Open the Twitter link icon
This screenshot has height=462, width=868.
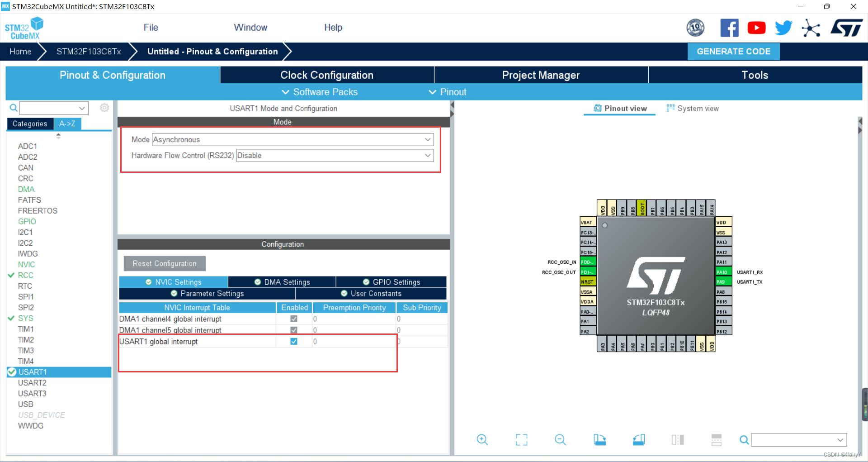pyautogui.click(x=783, y=28)
